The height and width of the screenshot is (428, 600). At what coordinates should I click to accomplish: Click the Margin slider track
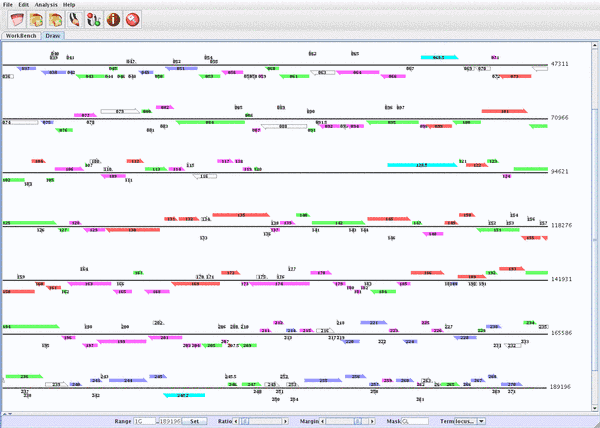point(345,421)
